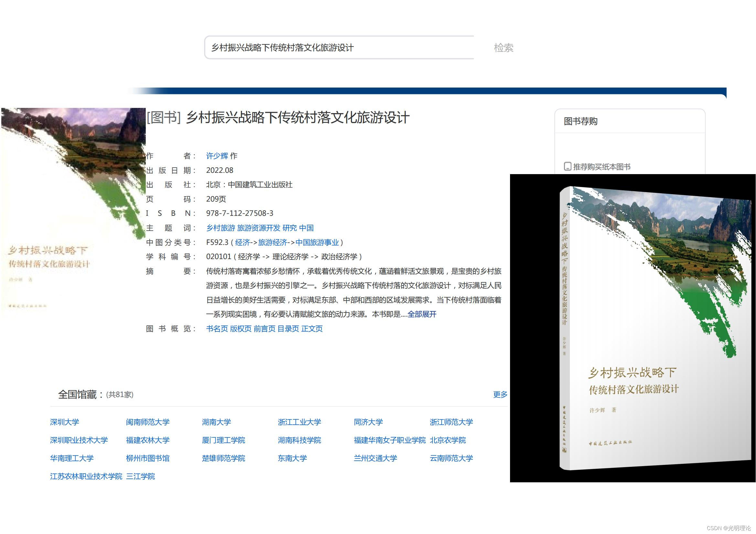Image resolution: width=756 pixels, height=534 pixels.
Task: Click the 检索 search button
Action: (504, 48)
